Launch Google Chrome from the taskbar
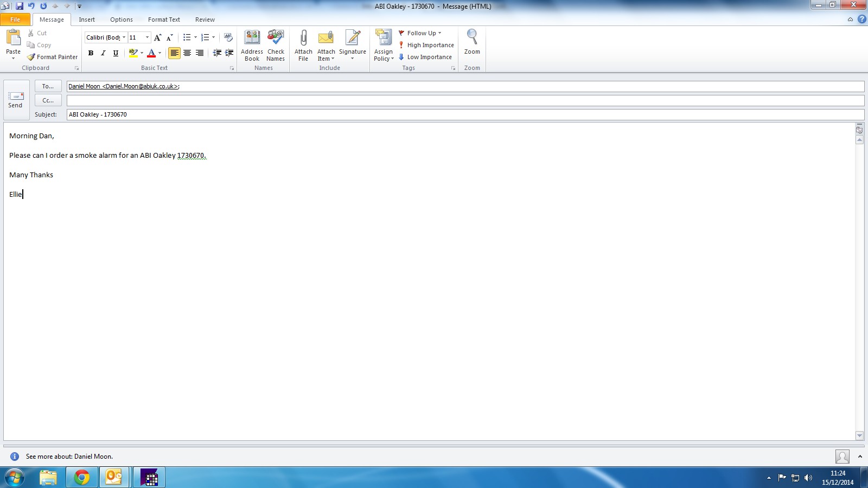Screen dimensions: 868x488 click(x=82, y=478)
